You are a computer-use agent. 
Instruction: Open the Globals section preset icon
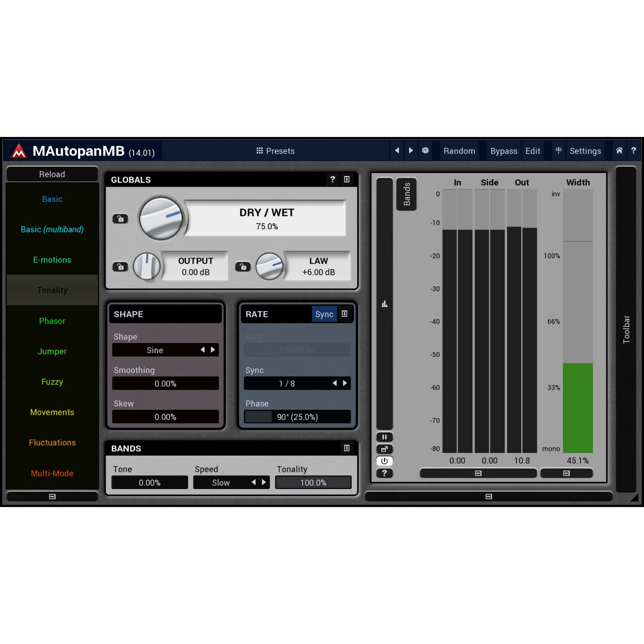click(x=347, y=179)
